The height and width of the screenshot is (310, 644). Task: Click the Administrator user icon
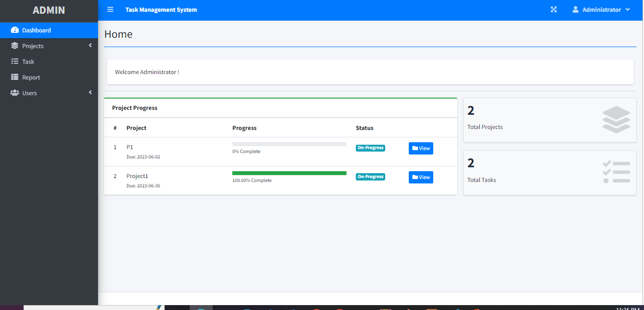pyautogui.click(x=575, y=9)
